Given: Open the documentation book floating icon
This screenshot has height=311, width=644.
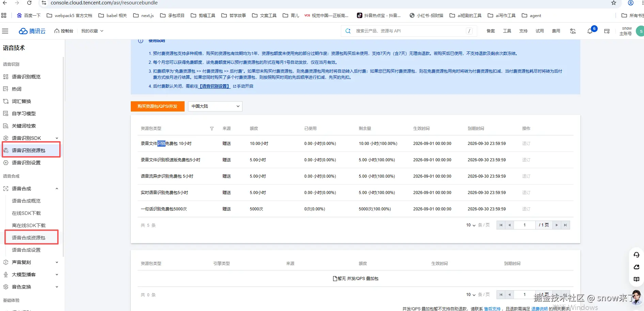Looking at the screenshot, I should [x=637, y=279].
